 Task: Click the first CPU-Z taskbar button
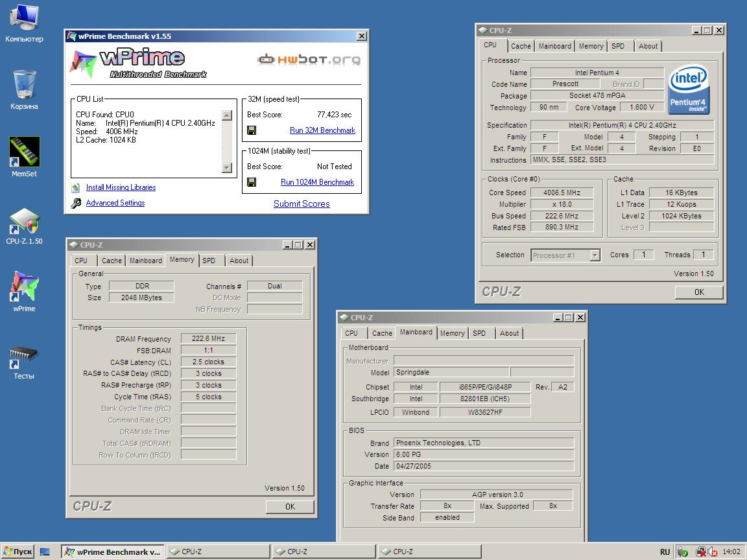tap(218, 552)
